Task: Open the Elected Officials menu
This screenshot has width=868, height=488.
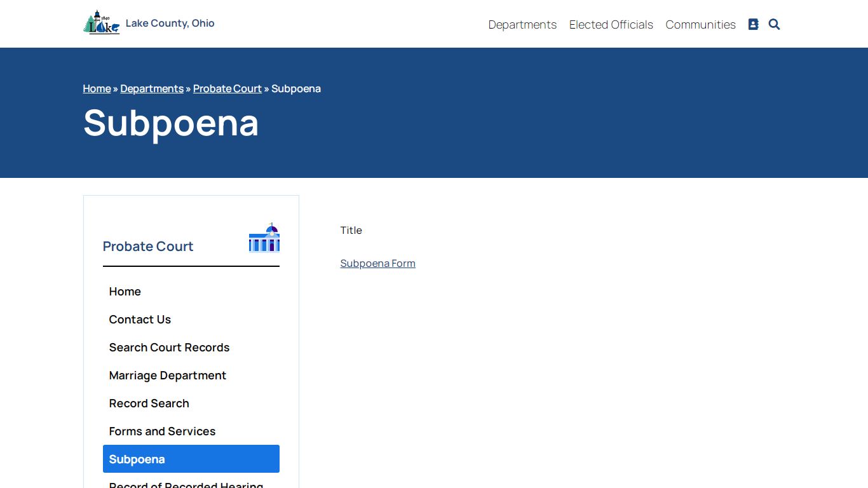Action: pyautogui.click(x=611, y=24)
